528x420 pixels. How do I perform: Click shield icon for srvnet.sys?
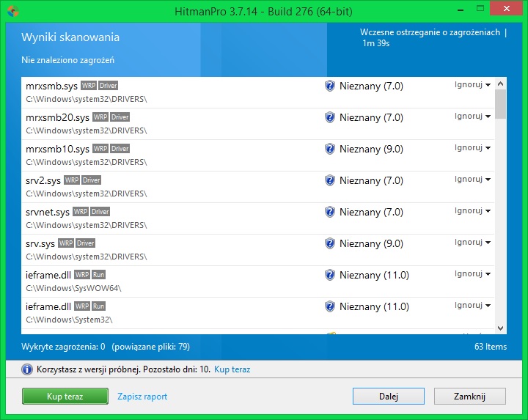click(x=330, y=212)
